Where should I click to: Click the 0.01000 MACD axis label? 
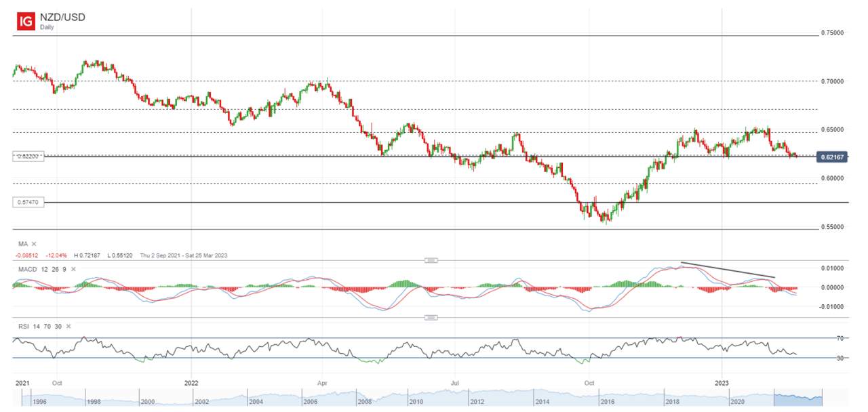[x=833, y=268]
